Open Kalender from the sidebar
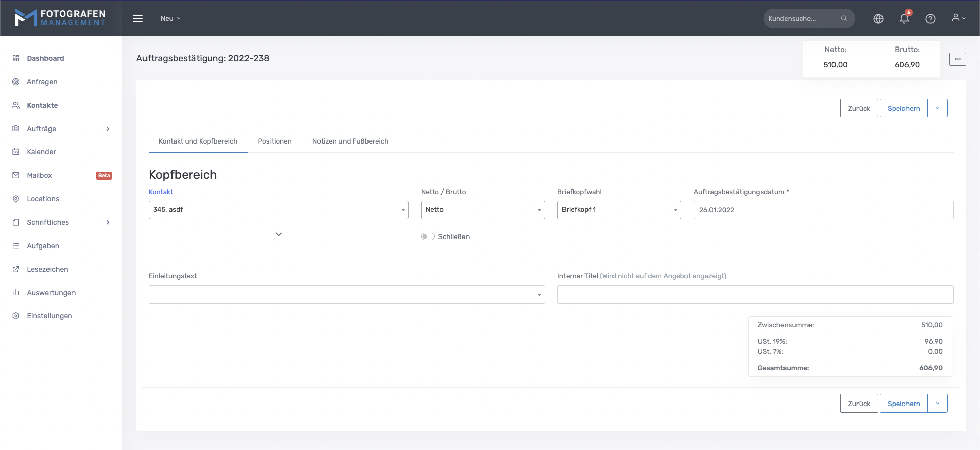The width and height of the screenshot is (980, 450). click(41, 152)
